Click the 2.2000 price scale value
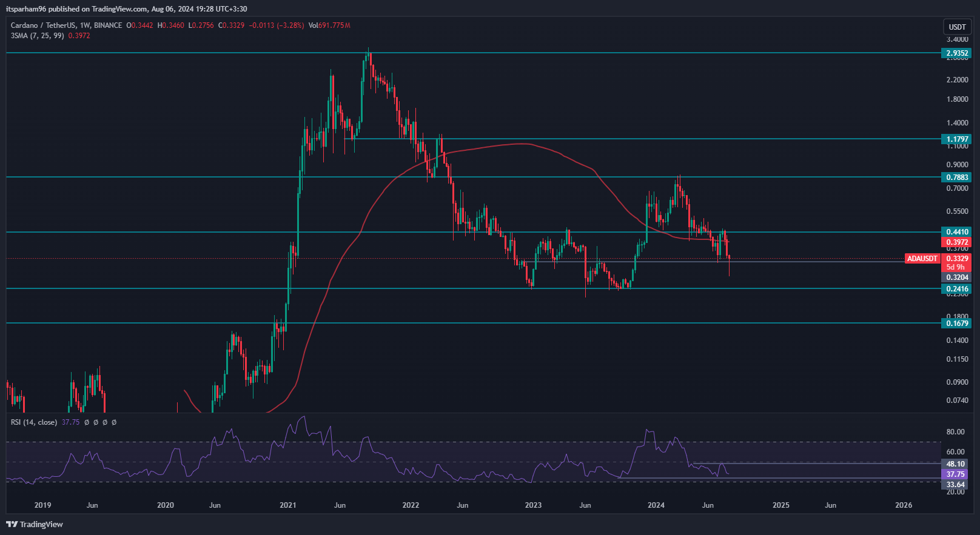980x535 pixels. coord(957,80)
